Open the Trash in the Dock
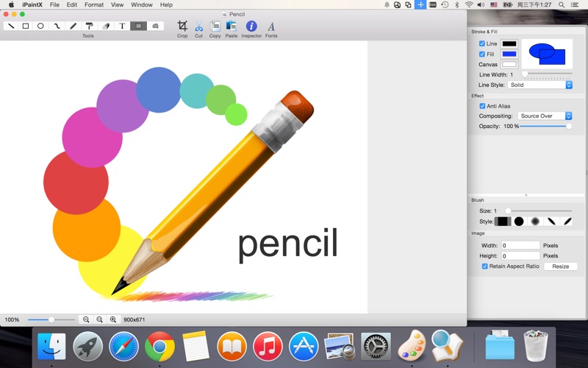Image resolution: width=588 pixels, height=368 pixels. 536,346
